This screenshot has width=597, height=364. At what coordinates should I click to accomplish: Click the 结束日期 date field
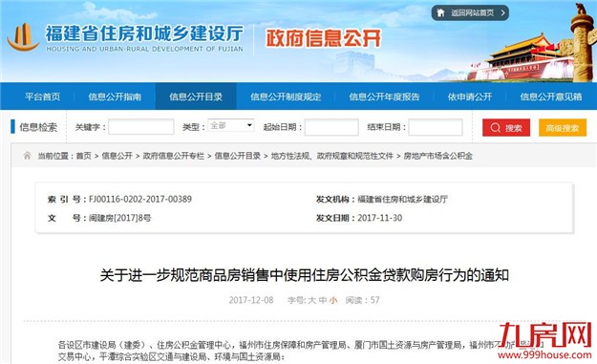point(436,127)
